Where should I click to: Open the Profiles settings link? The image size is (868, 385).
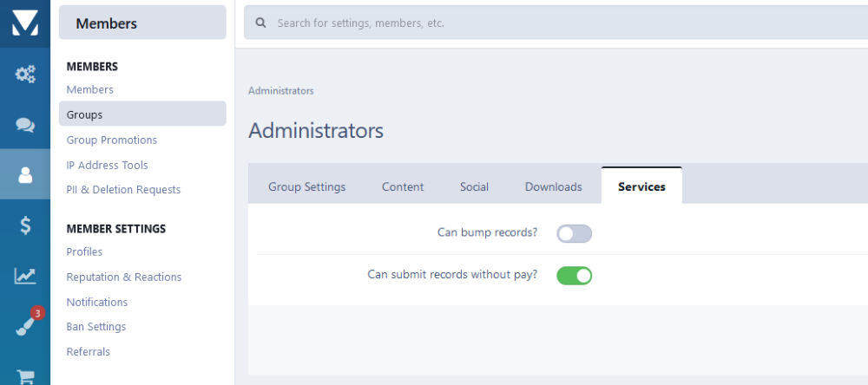point(84,251)
